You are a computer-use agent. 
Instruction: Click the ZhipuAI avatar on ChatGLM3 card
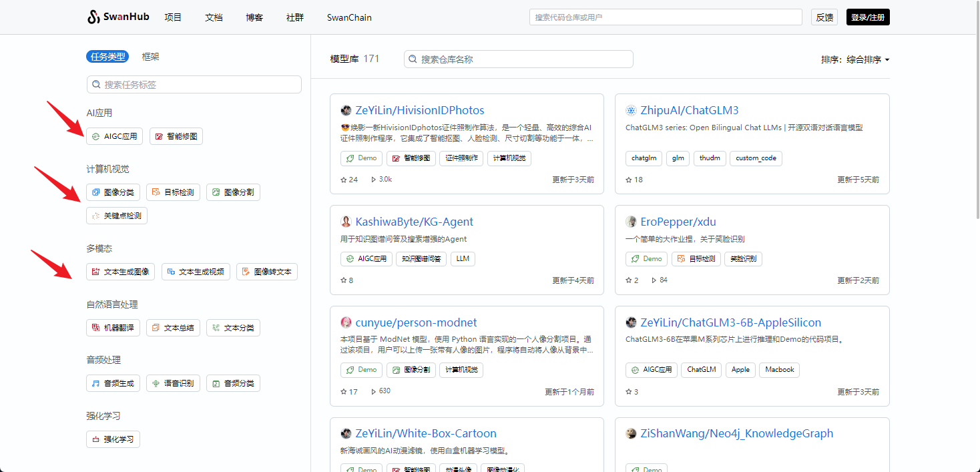[631, 110]
